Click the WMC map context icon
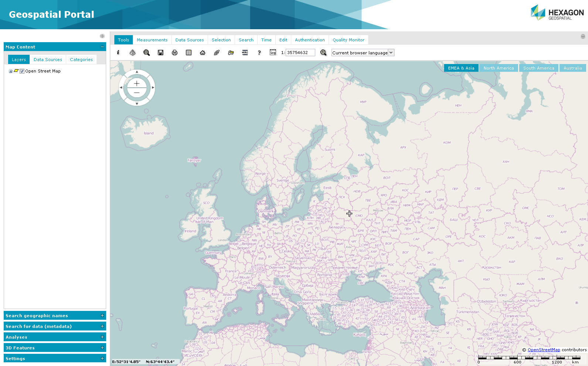Image resolution: width=588 pixels, height=366 pixels. click(245, 52)
